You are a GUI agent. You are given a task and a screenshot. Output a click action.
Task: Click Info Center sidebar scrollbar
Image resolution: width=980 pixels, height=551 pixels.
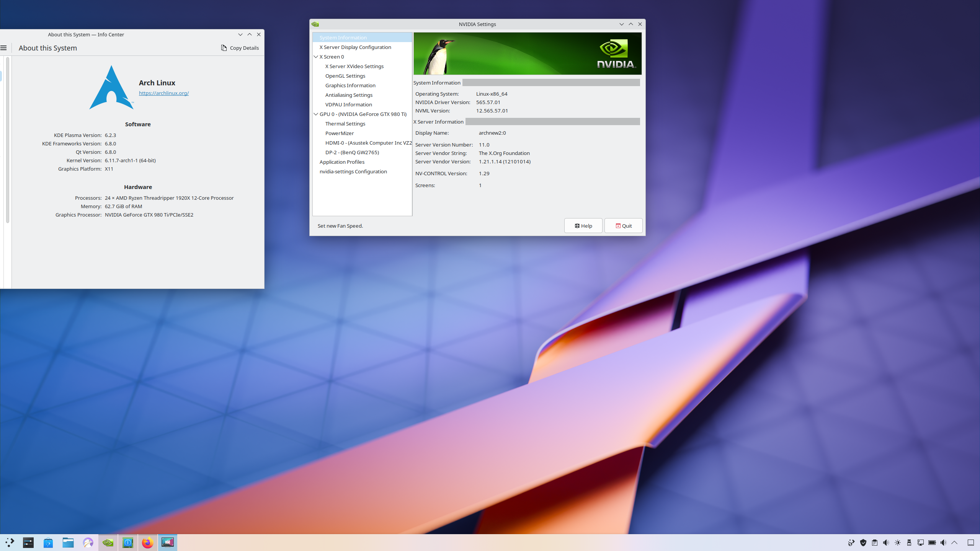coord(8,140)
